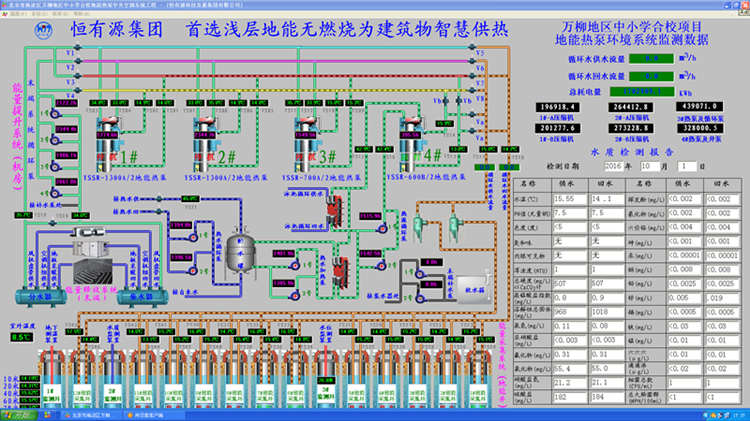Click the 1# ground-source heat pump unit
The image size is (750, 421).
(x=109, y=144)
